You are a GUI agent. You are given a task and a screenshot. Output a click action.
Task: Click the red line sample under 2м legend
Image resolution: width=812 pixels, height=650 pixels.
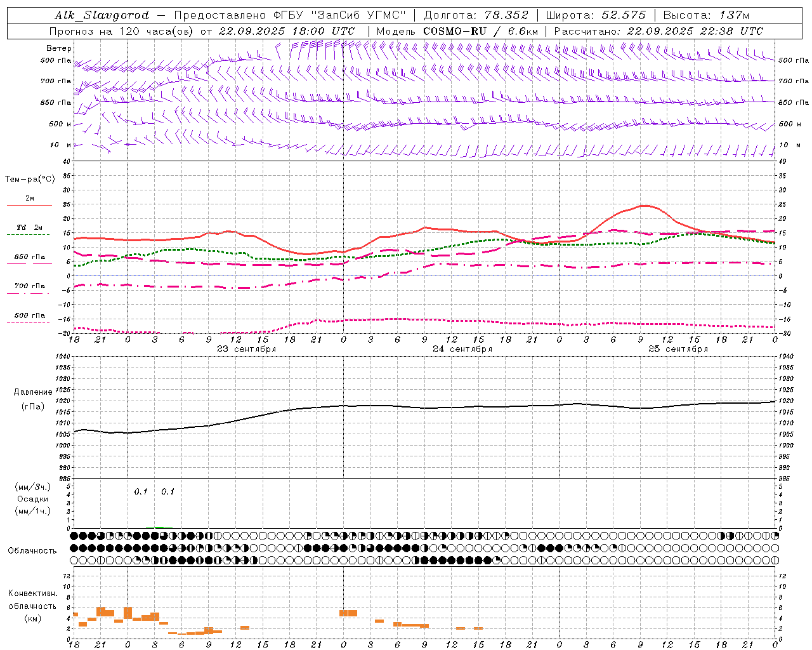[x=29, y=206]
